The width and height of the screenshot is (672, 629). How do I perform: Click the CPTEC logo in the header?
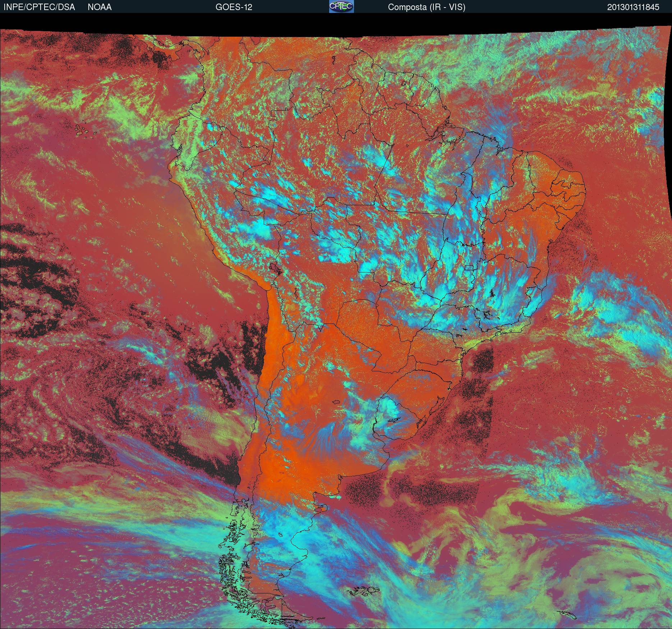341,6
